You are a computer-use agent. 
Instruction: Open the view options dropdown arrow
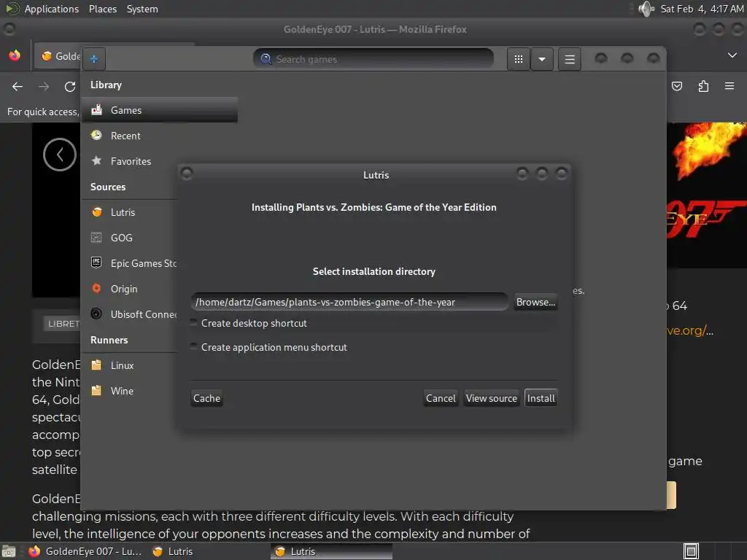point(542,59)
